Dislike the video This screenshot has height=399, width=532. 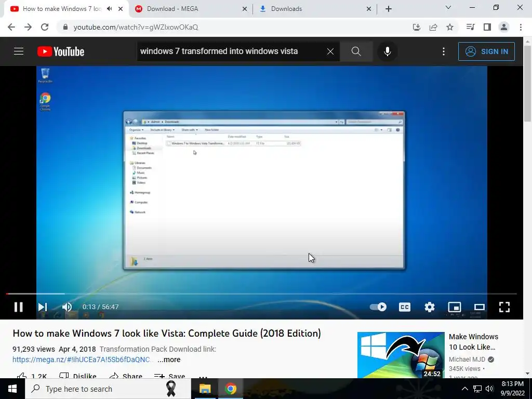tap(78, 376)
